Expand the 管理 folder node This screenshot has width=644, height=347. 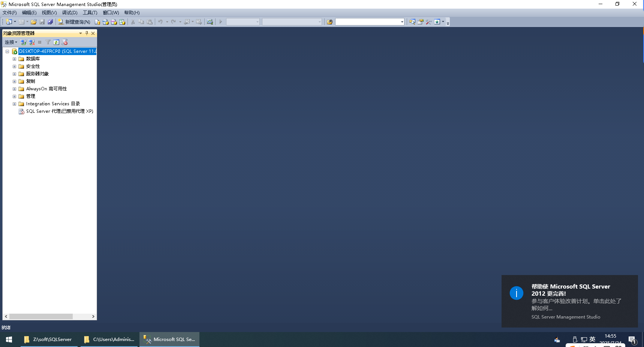tap(14, 96)
